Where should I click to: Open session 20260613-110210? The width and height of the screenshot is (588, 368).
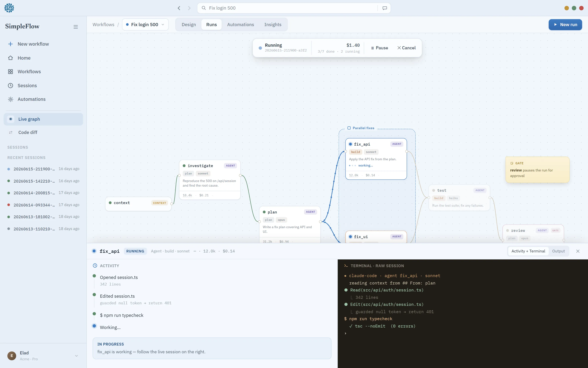click(43, 229)
